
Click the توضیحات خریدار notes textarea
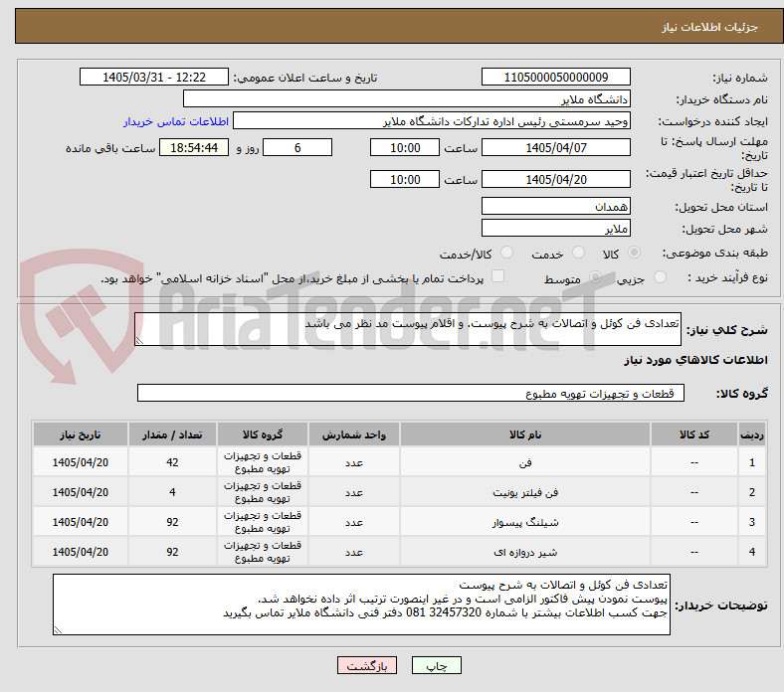[x=361, y=605]
